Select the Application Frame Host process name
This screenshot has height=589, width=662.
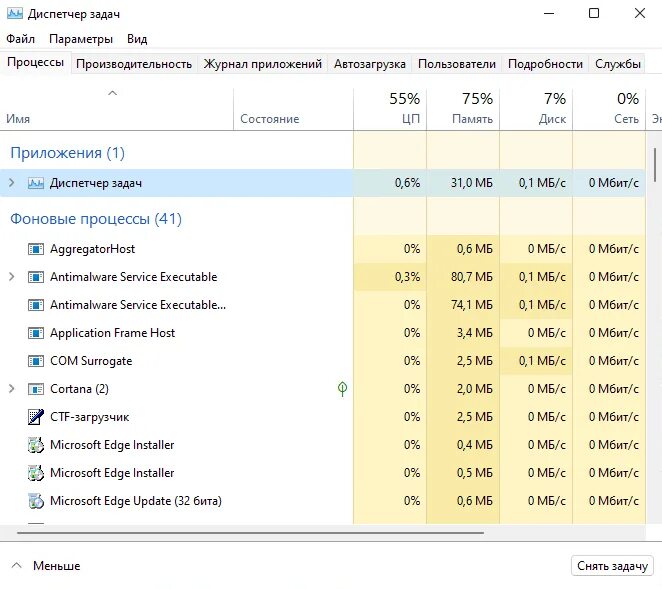pyautogui.click(x=112, y=333)
